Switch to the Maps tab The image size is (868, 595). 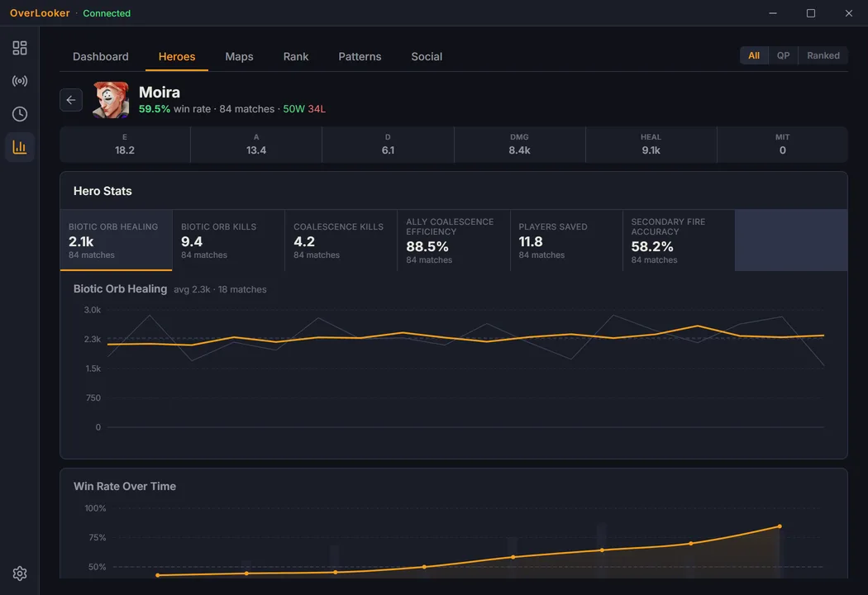tap(239, 56)
